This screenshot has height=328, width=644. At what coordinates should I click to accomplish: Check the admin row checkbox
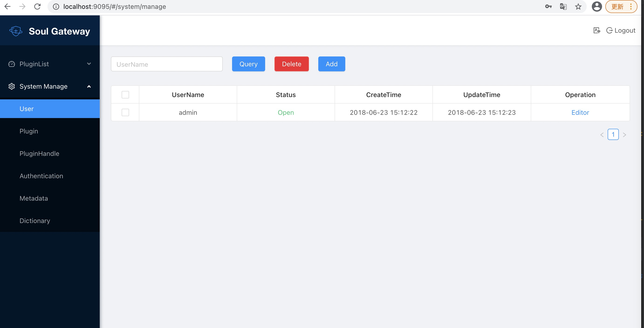tap(125, 112)
